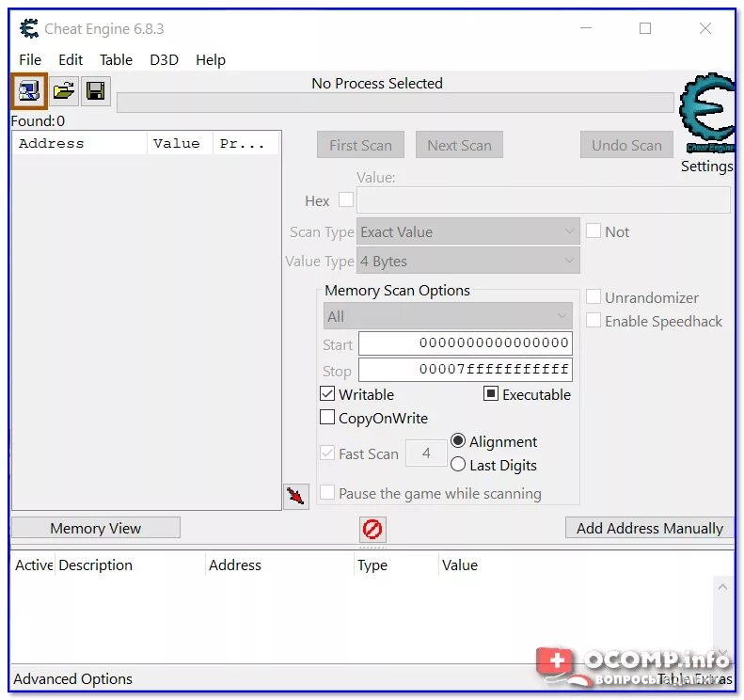
Task: Toggle Enable Speedhack checkbox
Action: coord(594,320)
